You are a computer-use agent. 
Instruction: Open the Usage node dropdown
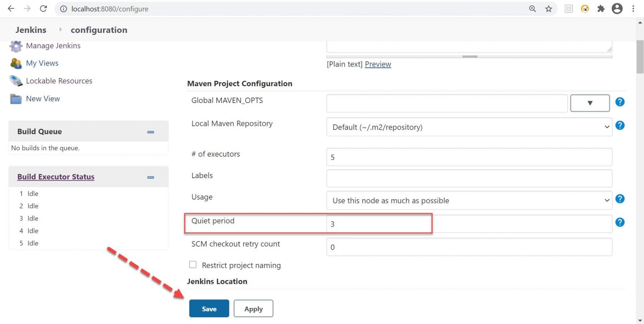click(x=606, y=201)
